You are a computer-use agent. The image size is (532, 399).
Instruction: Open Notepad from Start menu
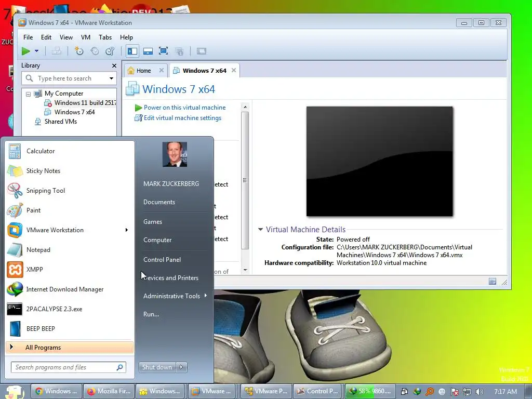tap(70, 250)
